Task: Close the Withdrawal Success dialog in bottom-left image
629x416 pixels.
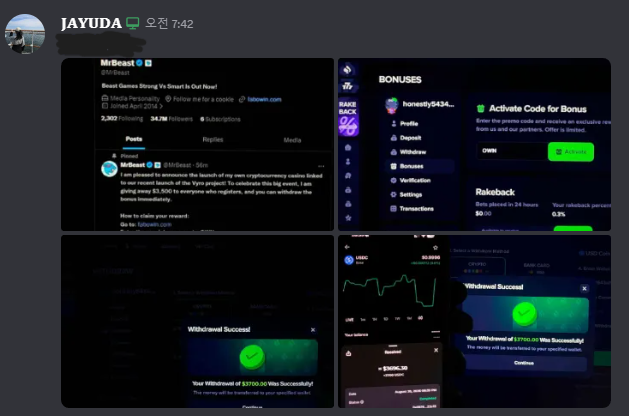Action: coord(313,330)
